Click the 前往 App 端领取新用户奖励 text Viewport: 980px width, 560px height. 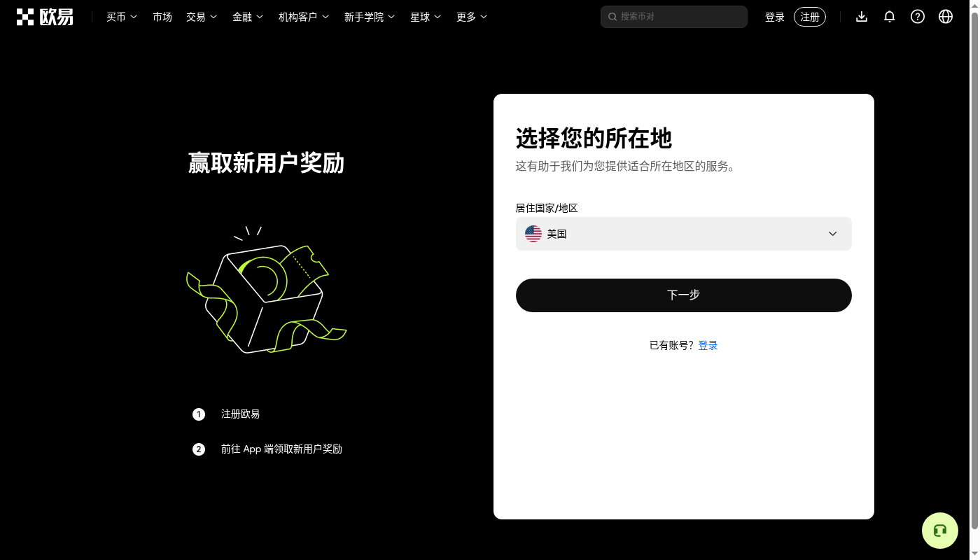[281, 449]
